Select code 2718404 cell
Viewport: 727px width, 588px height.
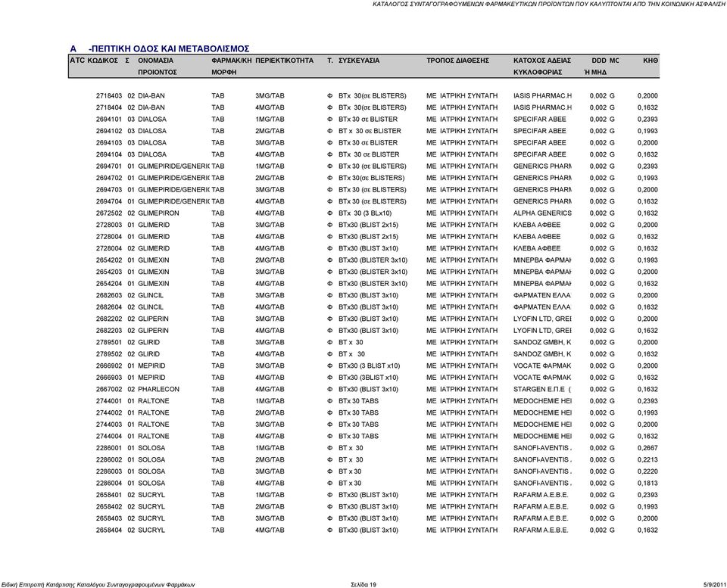[109, 107]
